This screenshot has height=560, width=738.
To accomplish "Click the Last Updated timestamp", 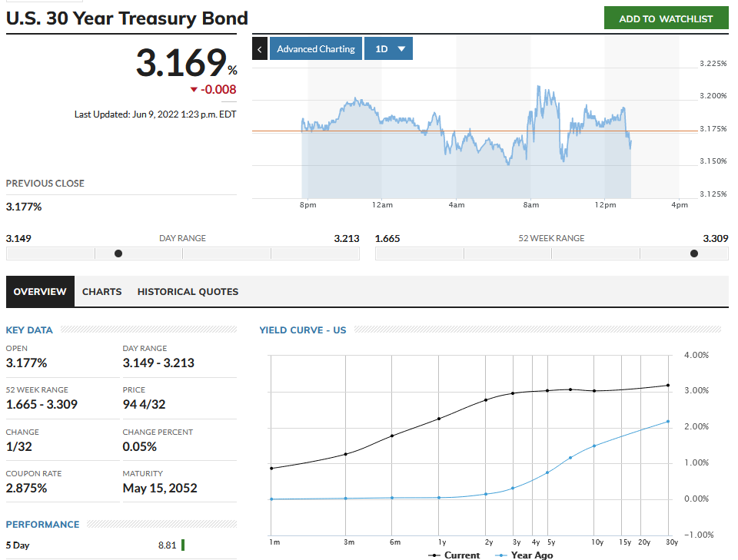I will [x=155, y=114].
